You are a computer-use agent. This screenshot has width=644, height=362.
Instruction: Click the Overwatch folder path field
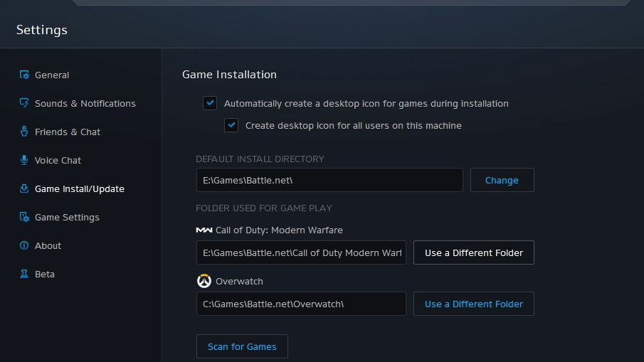[x=301, y=304]
